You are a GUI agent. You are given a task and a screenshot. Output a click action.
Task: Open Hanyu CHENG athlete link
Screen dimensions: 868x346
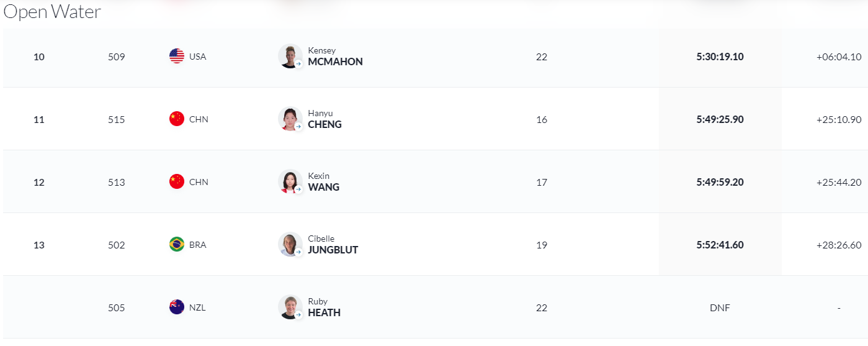click(x=324, y=119)
